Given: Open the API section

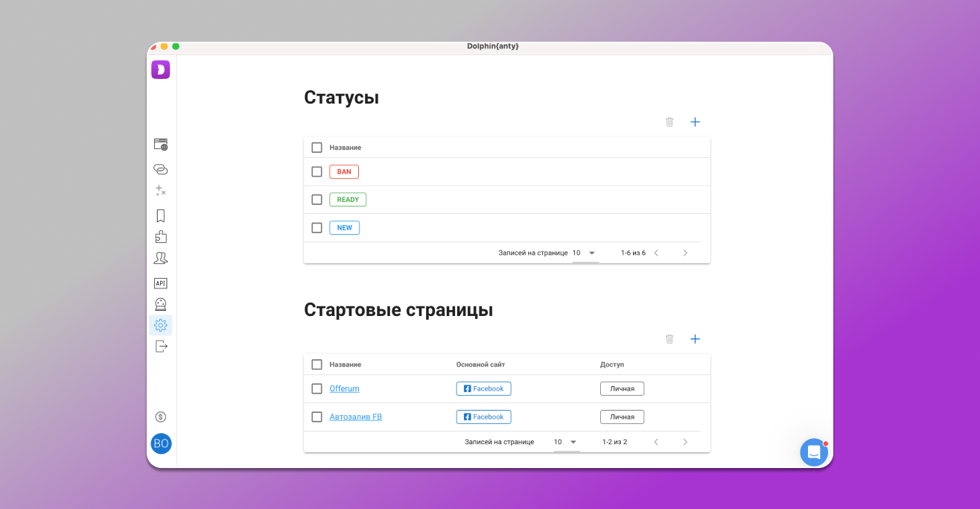Looking at the screenshot, I should pos(161,282).
